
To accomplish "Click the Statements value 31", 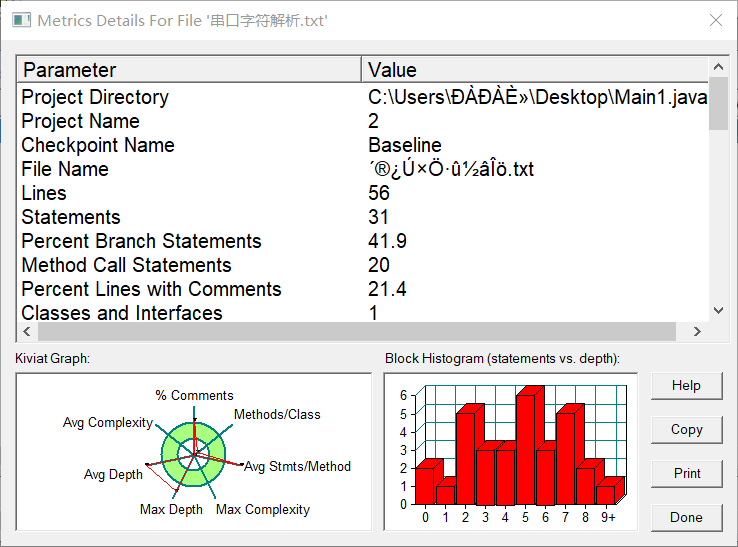I will tap(378, 217).
